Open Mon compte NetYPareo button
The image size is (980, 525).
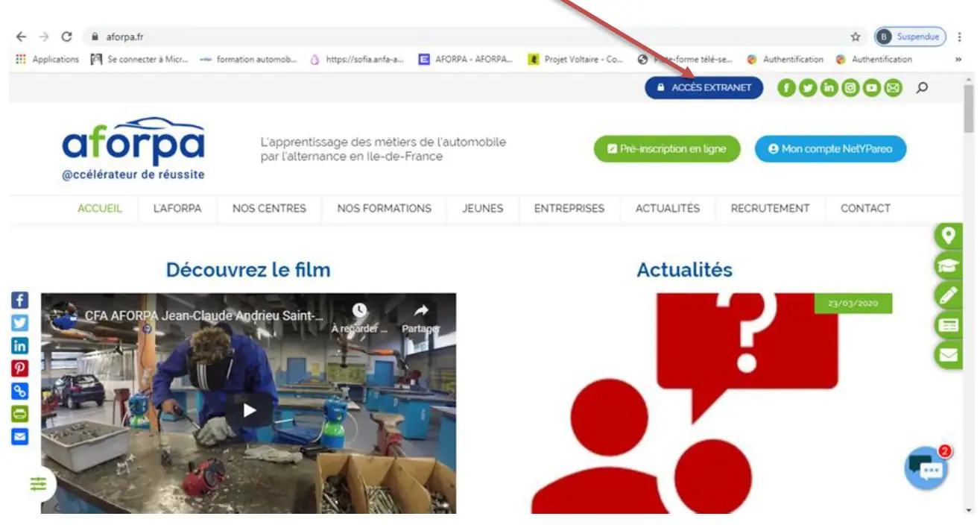[x=830, y=149]
